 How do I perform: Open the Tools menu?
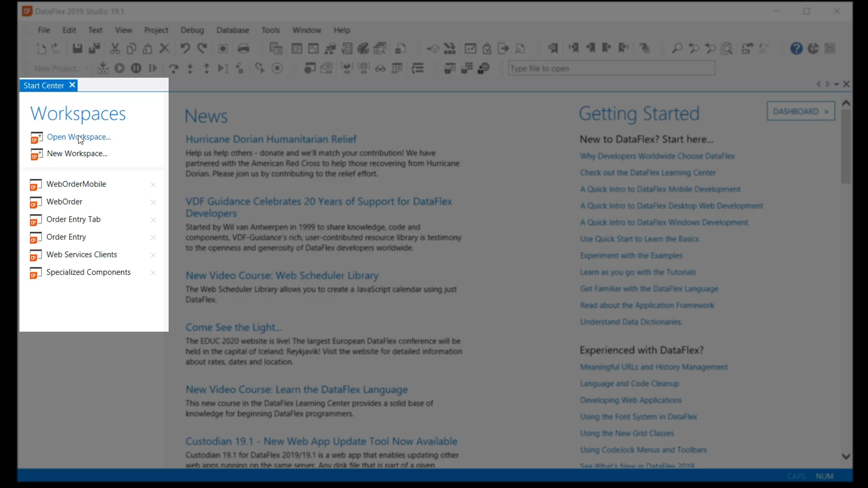270,30
